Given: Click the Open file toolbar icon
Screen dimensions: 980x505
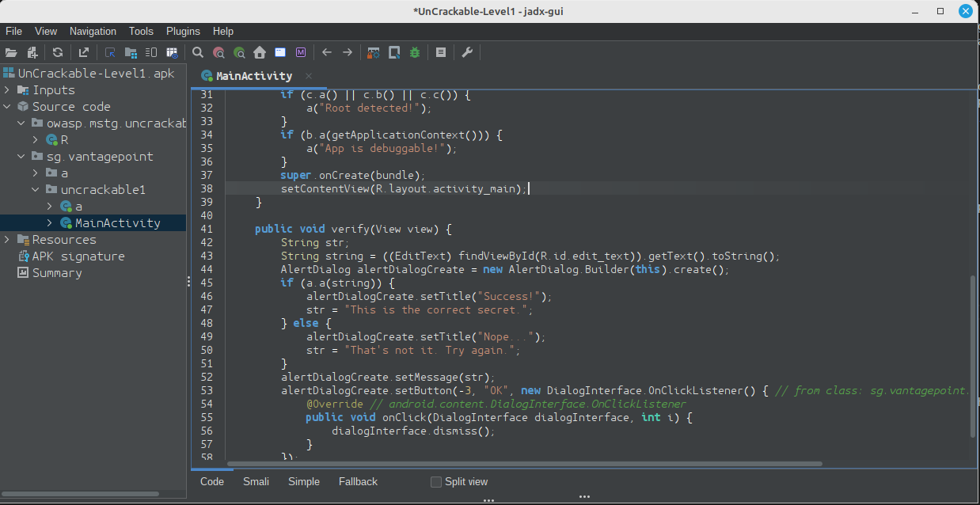Looking at the screenshot, I should click(x=11, y=52).
